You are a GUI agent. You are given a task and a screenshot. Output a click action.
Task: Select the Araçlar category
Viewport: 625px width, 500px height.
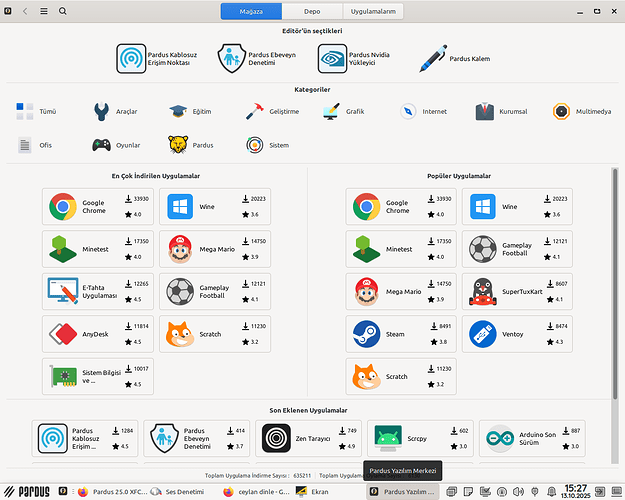coord(115,112)
